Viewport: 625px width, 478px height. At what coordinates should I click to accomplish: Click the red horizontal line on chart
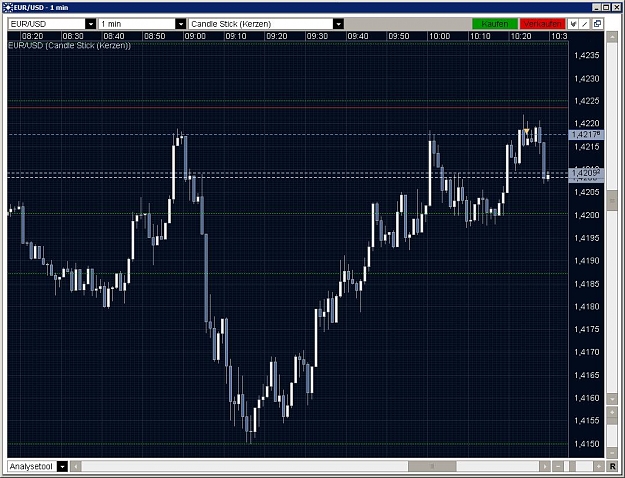(x=287, y=107)
